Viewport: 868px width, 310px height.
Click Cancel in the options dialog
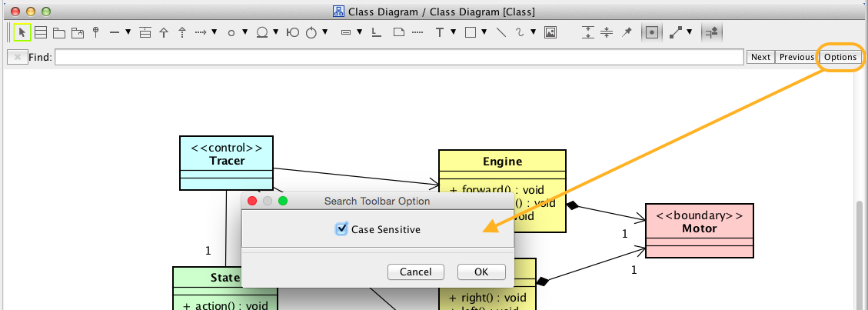(x=416, y=272)
